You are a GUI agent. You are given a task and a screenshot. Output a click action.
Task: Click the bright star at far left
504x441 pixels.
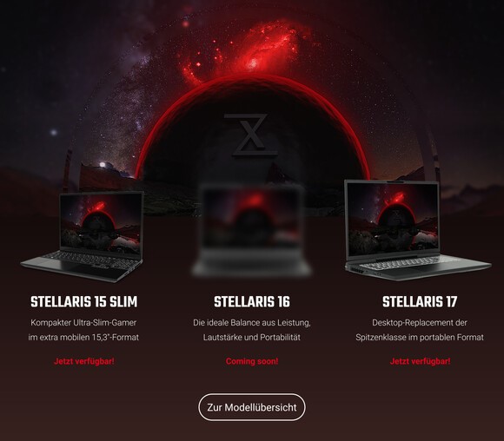[x=54, y=132]
